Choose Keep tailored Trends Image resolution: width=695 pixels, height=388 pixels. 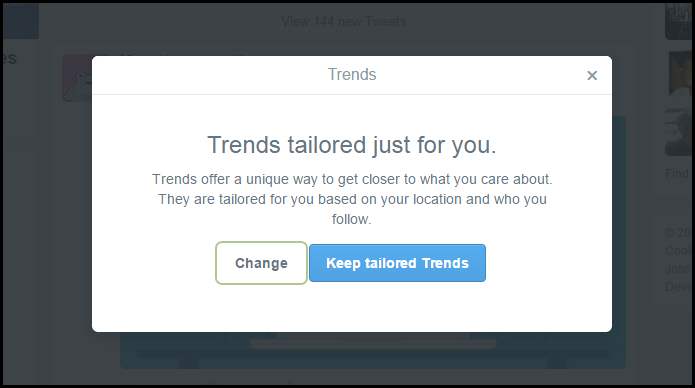[x=397, y=263]
